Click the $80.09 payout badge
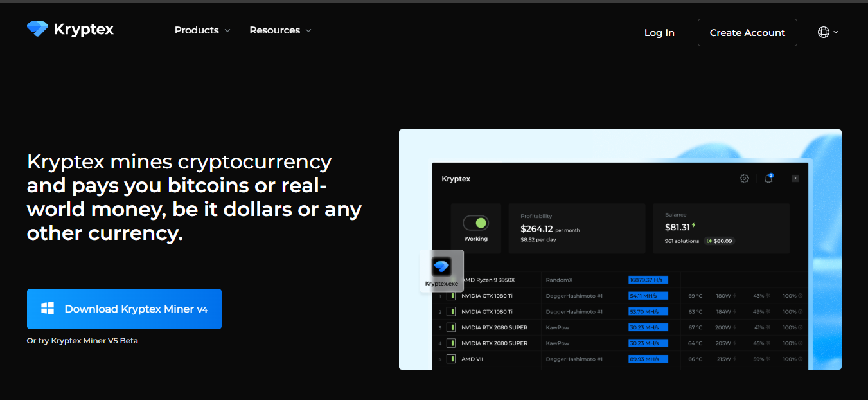Screen dimensions: 868x400 720,241
